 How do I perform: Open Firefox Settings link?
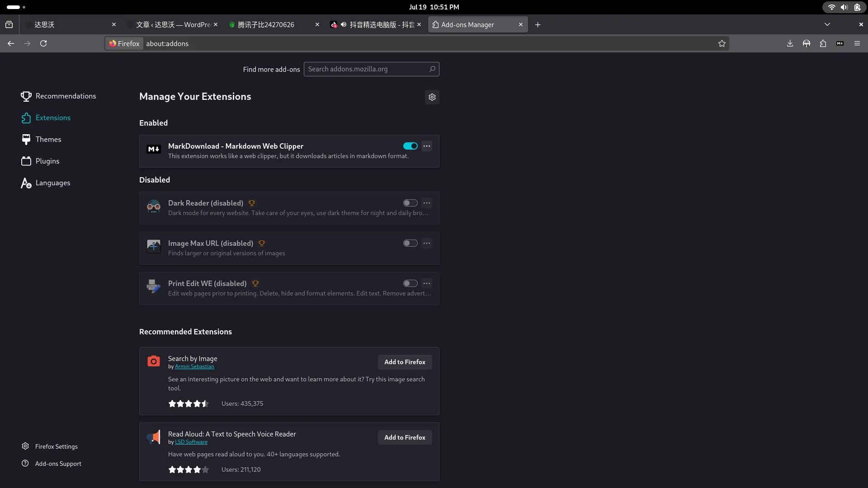click(x=50, y=446)
